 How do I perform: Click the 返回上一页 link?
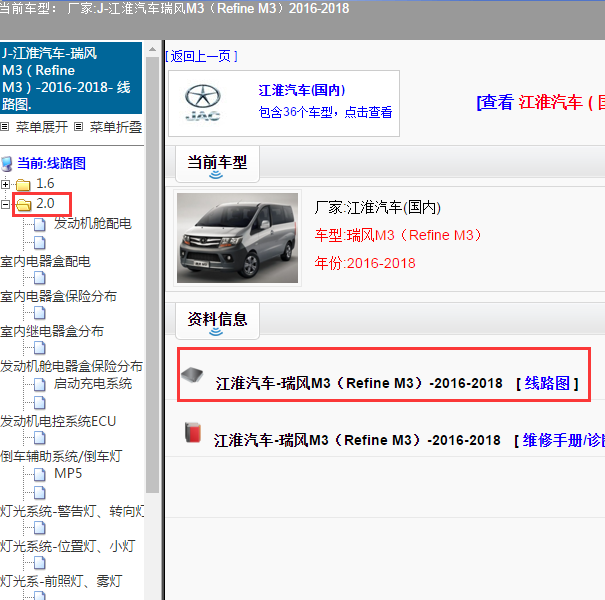pyautogui.click(x=201, y=56)
